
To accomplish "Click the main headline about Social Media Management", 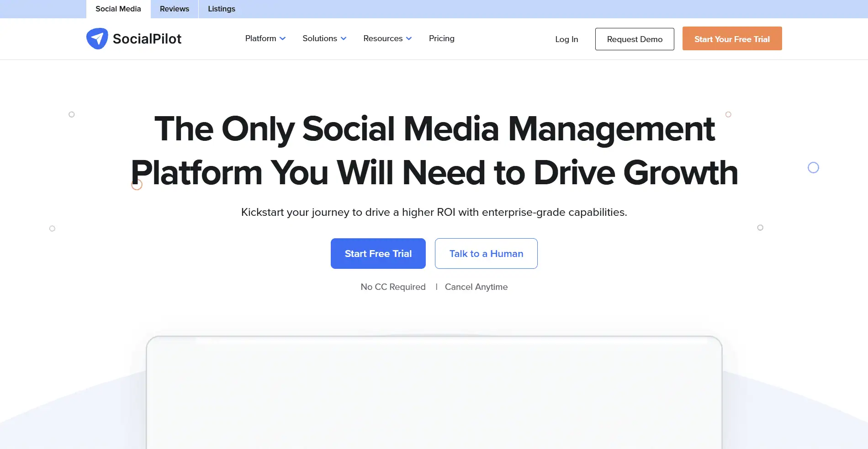I will (434, 151).
